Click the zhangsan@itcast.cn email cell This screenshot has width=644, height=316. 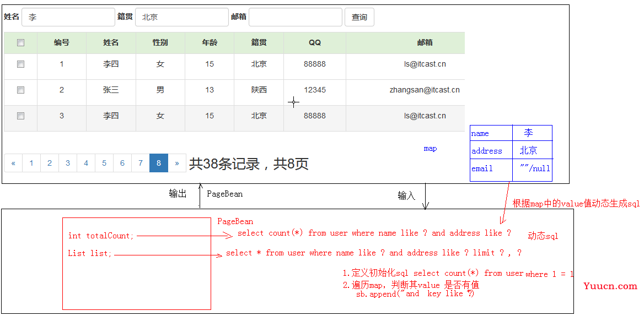(424, 90)
